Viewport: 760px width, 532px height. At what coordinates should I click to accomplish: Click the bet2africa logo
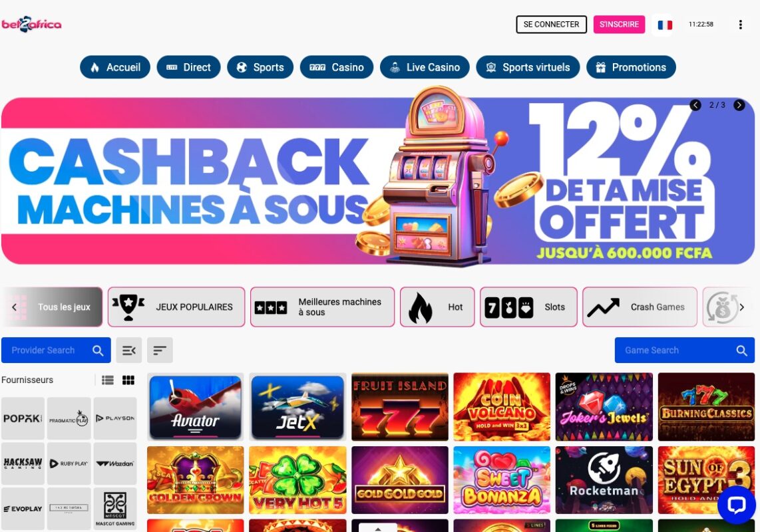[x=31, y=24]
